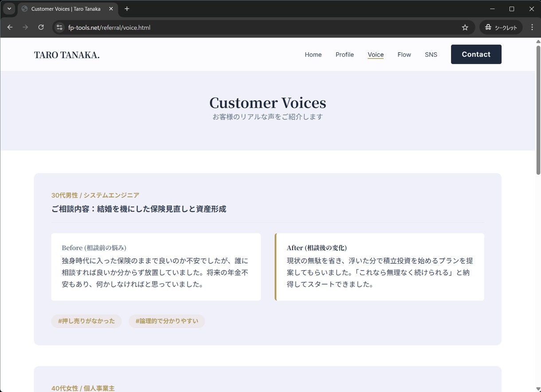
Task: Open Flow navigation link
Action: [404, 55]
